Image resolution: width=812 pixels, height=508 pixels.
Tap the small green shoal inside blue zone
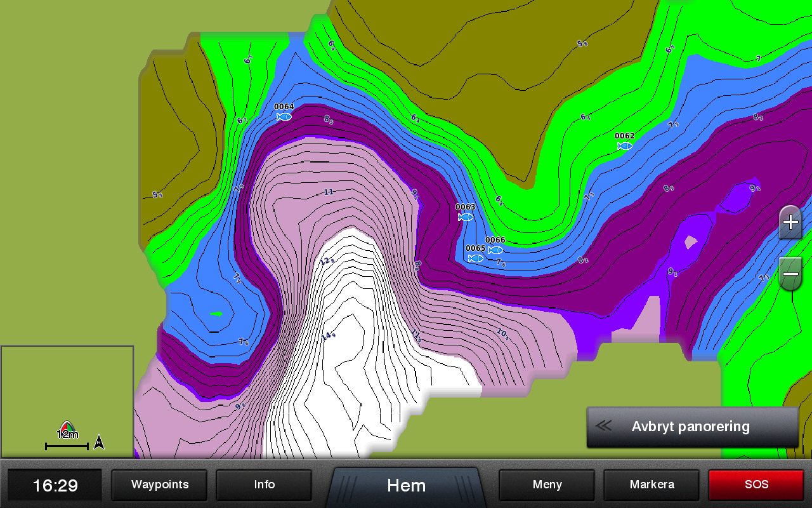pos(216,313)
